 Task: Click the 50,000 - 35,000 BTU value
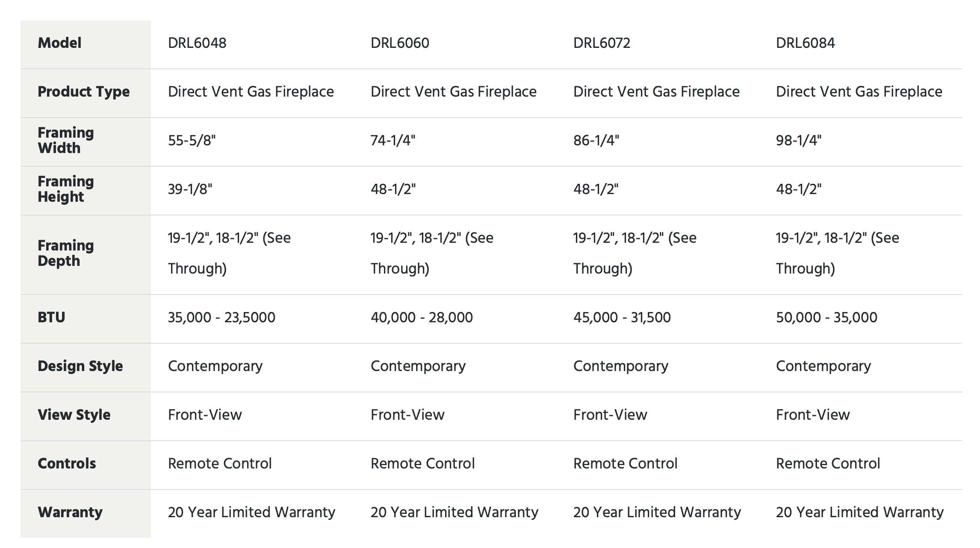pyautogui.click(x=827, y=318)
